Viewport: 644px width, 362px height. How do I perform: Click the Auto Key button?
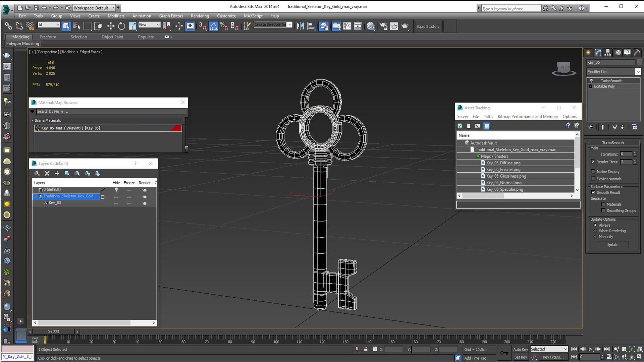pyautogui.click(x=521, y=349)
